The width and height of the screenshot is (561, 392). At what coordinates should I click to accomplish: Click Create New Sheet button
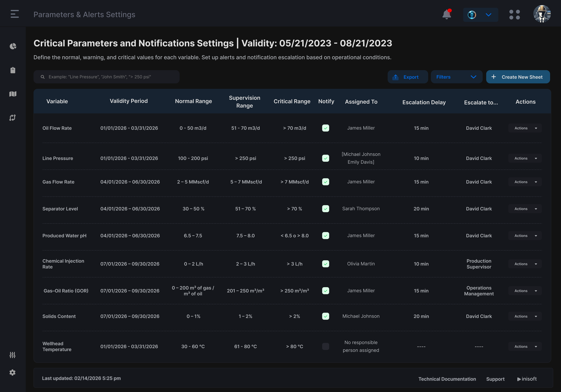518,77
